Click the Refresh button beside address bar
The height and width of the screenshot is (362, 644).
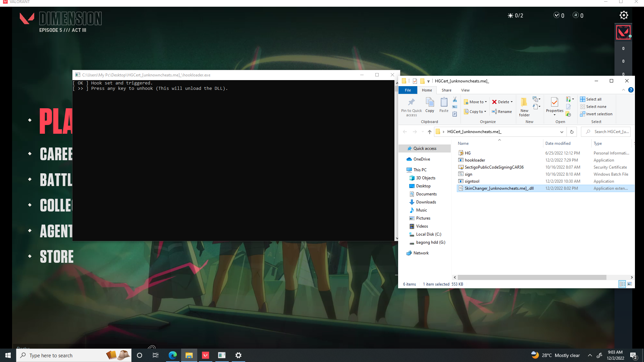[572, 132]
